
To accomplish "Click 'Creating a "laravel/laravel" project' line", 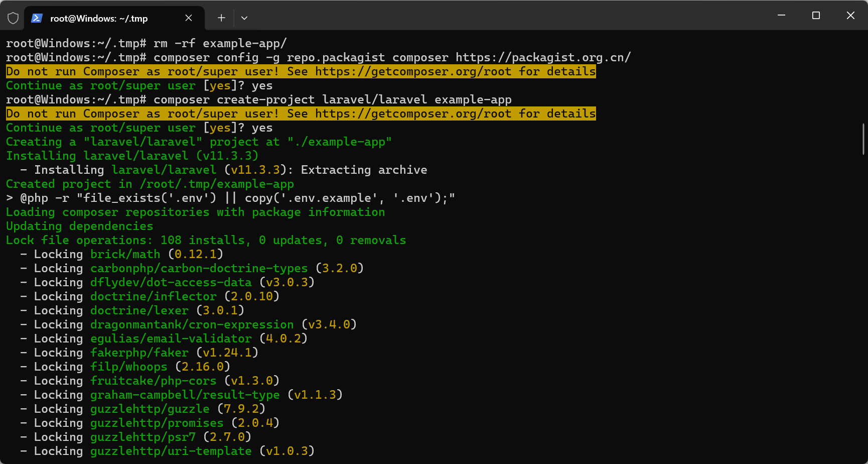I will click(x=199, y=142).
